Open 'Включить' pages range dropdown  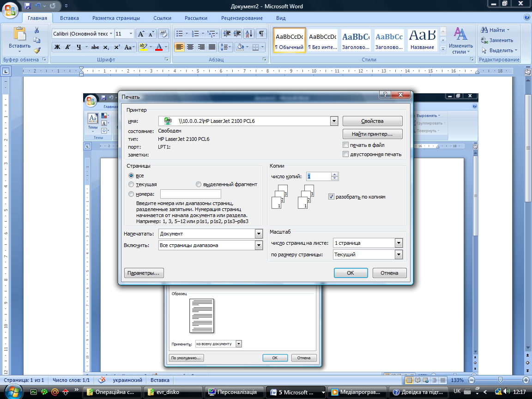pos(259,245)
